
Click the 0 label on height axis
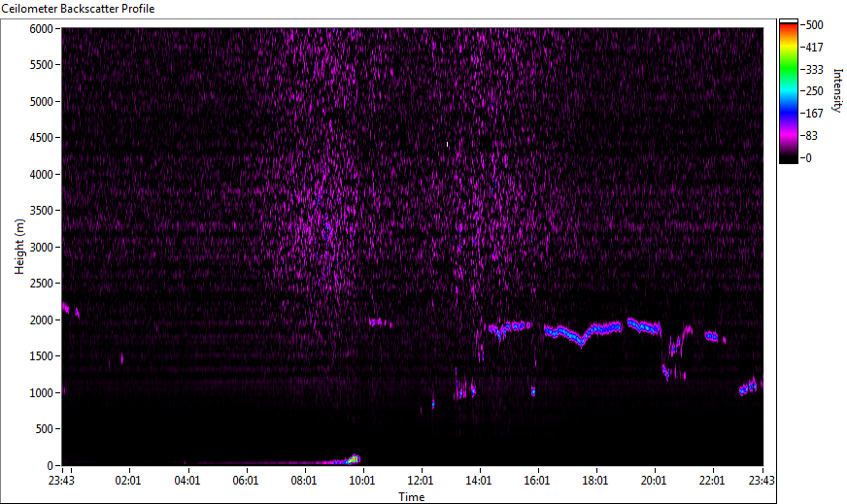(x=51, y=465)
